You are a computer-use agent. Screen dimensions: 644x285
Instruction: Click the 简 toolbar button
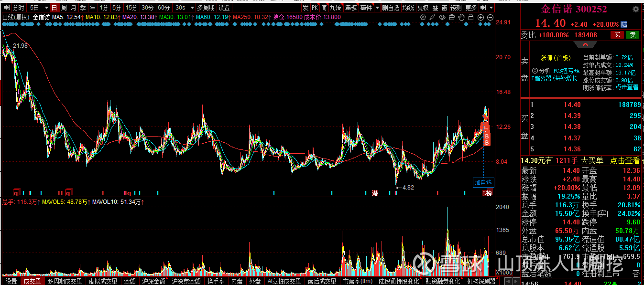[x=324, y=8]
